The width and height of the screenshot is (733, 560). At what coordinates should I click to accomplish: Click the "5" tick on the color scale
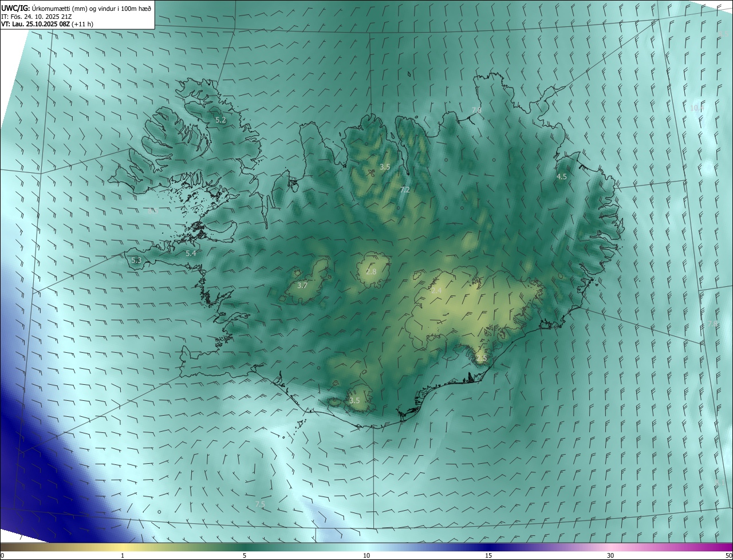[245, 555]
